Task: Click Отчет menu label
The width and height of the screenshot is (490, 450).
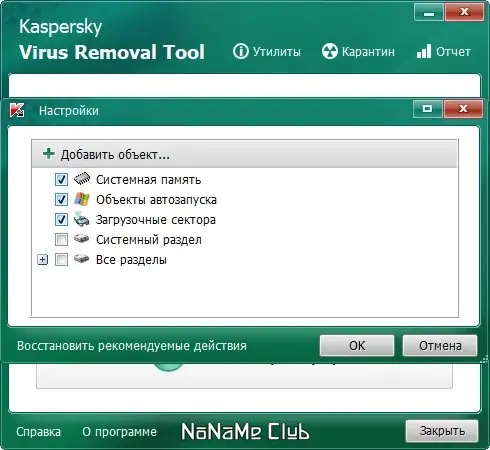Action: pyautogui.click(x=453, y=52)
